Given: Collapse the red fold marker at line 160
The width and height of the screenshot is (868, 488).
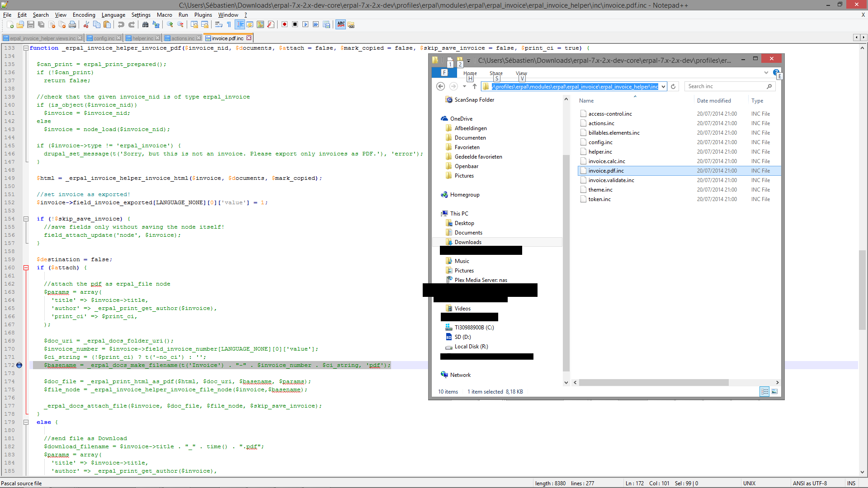Looking at the screenshot, I should [x=26, y=267].
